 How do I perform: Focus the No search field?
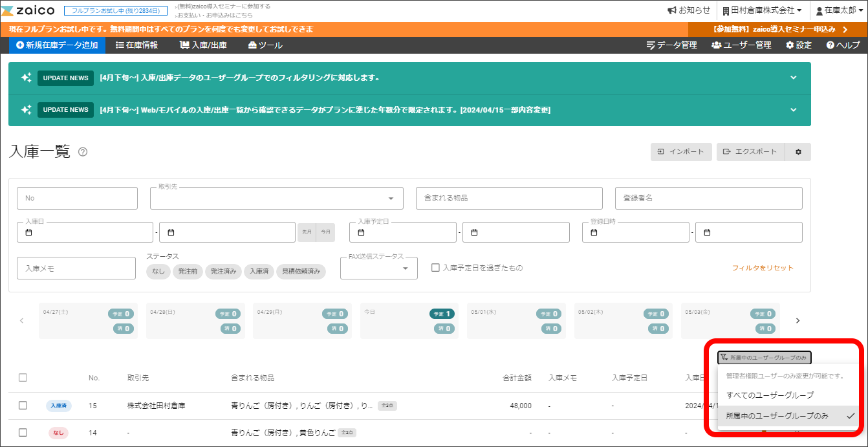(77, 199)
